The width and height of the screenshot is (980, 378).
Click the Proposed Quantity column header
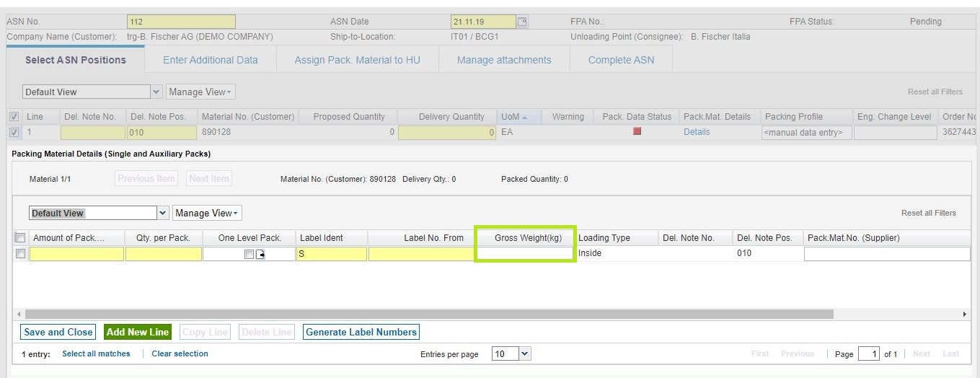pos(349,117)
